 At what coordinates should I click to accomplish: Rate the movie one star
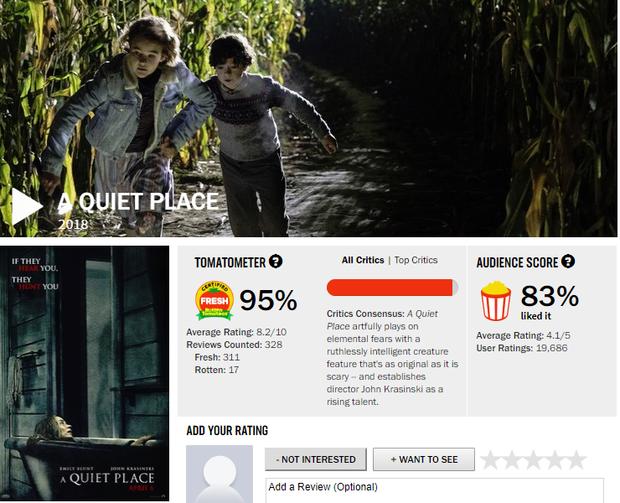(491, 460)
